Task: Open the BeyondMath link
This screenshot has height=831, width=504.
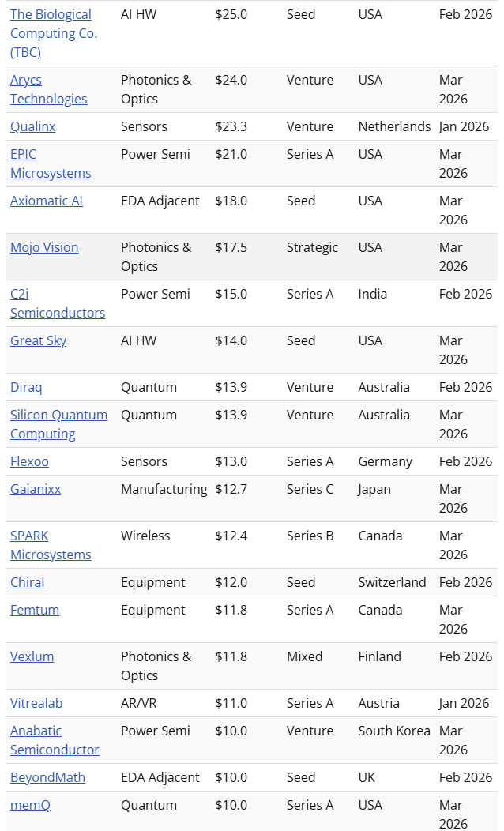Action: pos(47,777)
